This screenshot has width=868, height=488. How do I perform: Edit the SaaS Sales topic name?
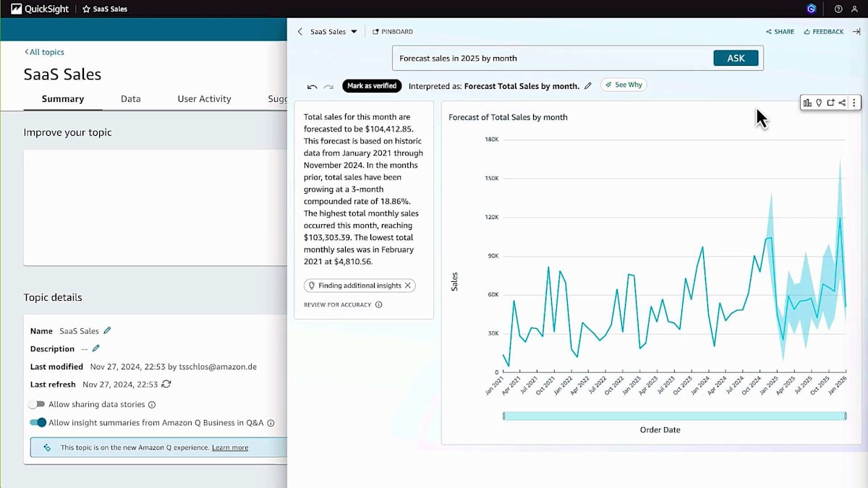pos(107,330)
